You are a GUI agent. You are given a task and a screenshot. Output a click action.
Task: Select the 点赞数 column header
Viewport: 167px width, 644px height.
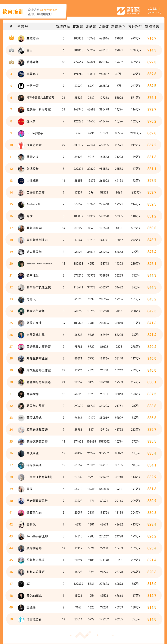(x=103, y=26)
